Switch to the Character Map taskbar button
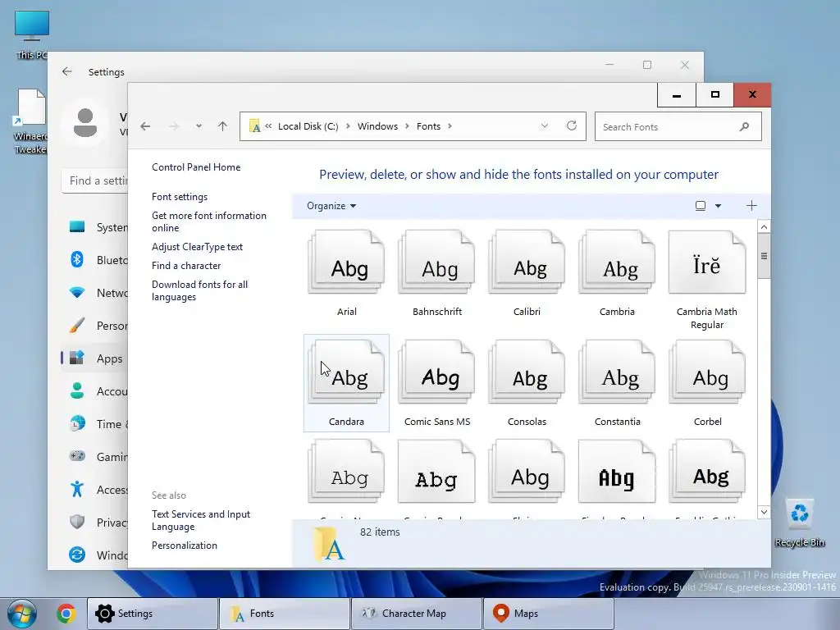Screen dimensions: 840x630 (x=416, y=614)
